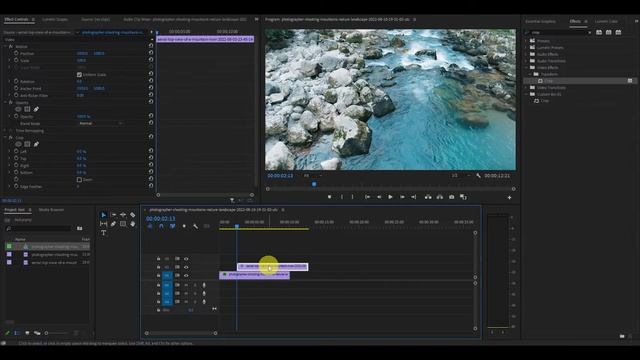Reset the Position parameter

click(151, 53)
